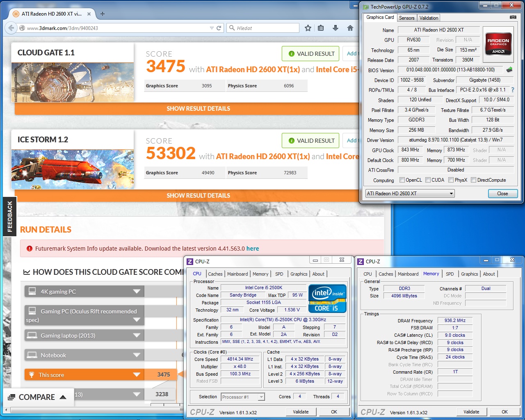Image resolution: width=525 pixels, height=420 pixels.
Task: Open the address bar history dropdown arrow
Action: (x=212, y=28)
